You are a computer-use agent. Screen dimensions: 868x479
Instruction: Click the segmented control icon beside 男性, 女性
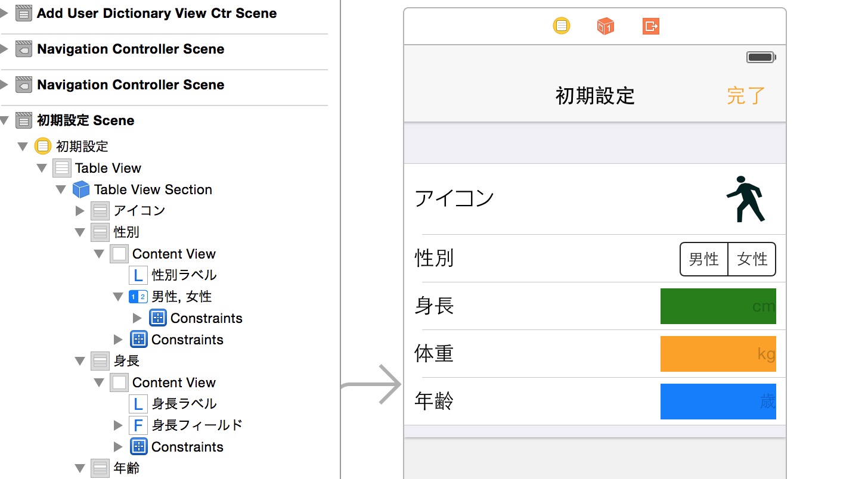[x=138, y=296]
